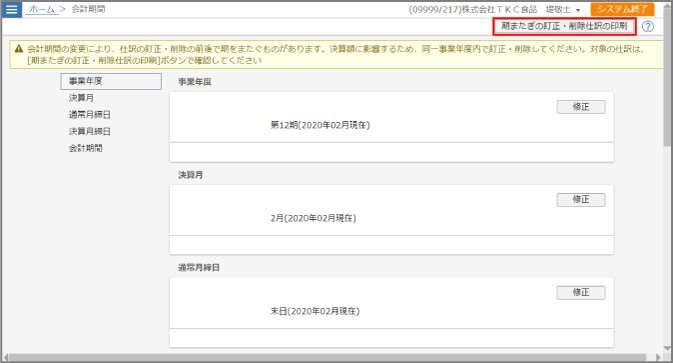Image resolution: width=673 pixels, height=363 pixels.
Task: Click the システム終了 button
Action: click(x=622, y=9)
